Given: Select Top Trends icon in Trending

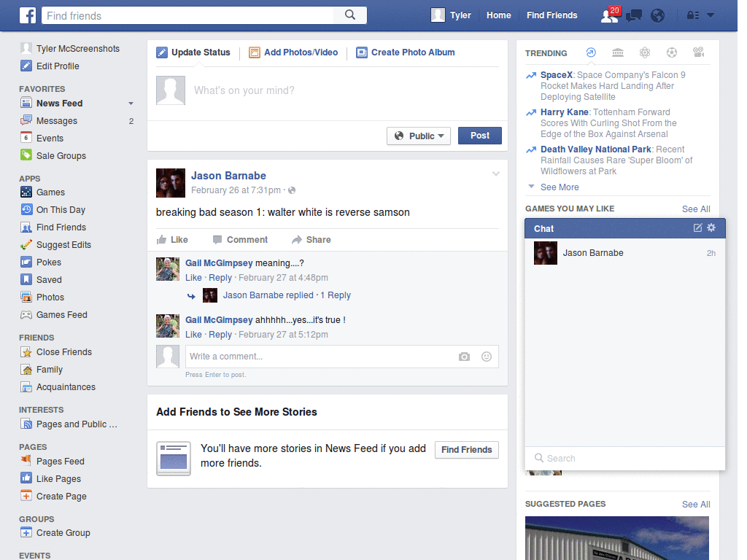Looking at the screenshot, I should pos(591,52).
